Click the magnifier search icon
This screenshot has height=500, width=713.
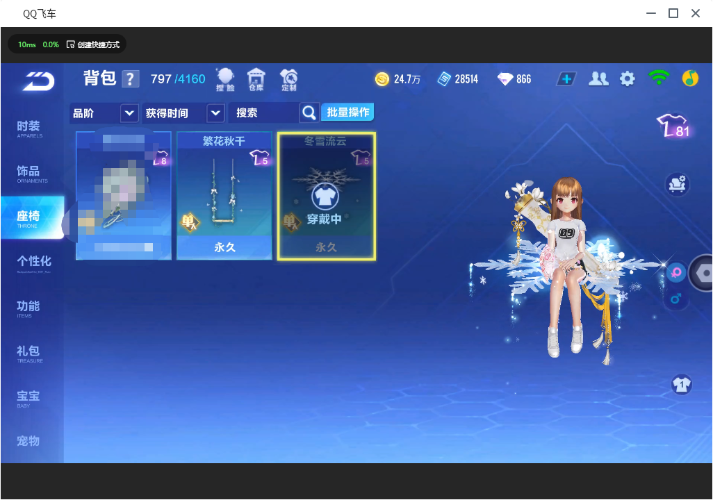309,112
